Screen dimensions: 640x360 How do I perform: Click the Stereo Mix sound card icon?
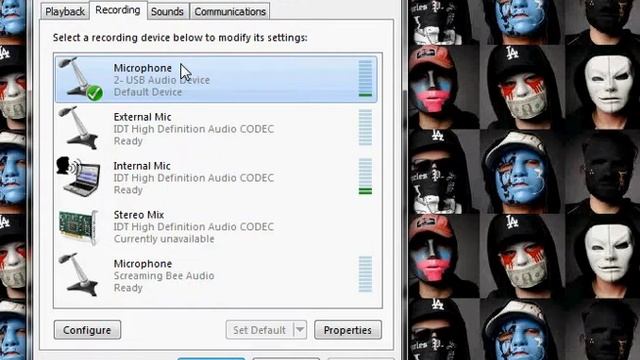[x=78, y=227]
